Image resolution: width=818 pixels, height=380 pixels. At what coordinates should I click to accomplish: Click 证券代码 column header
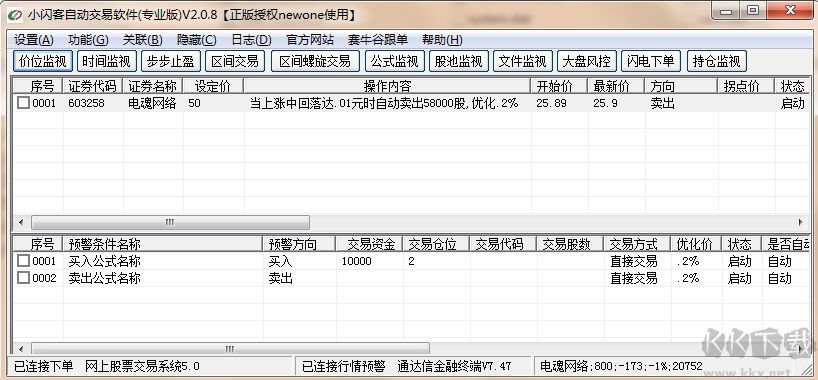point(93,86)
